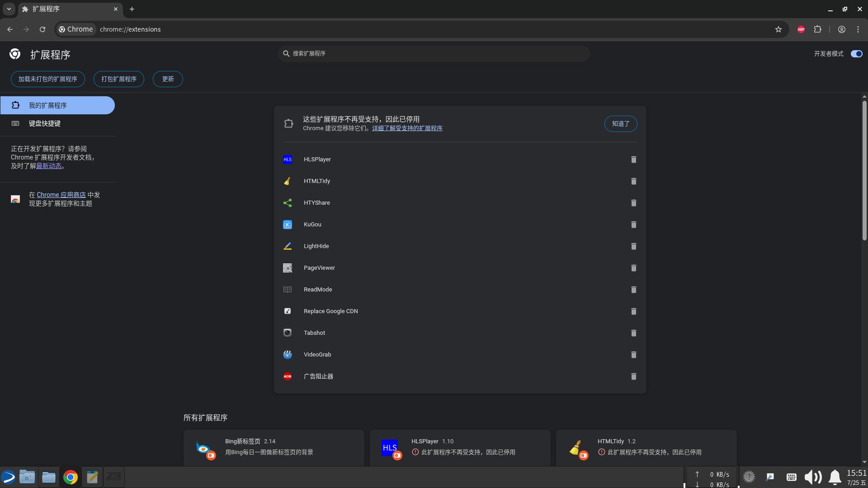Remove Replace Google CDN via trash icon
The height and width of the screenshot is (488, 868).
[633, 311]
